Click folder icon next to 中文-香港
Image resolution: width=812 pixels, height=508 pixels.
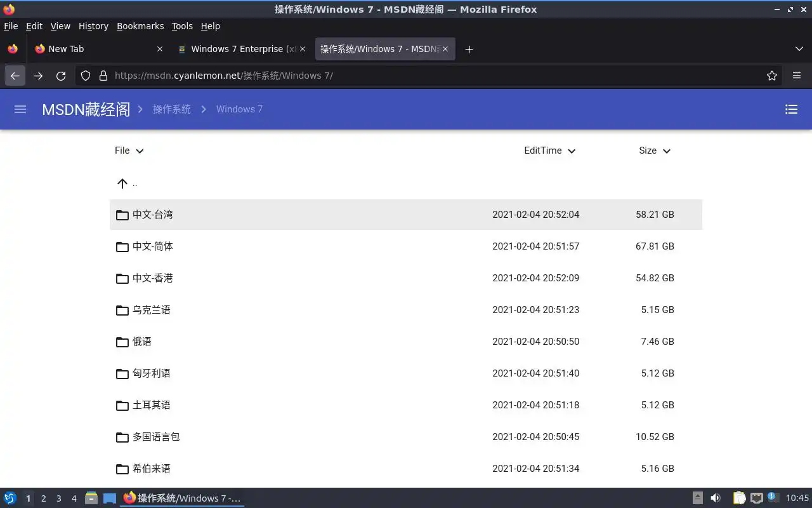pos(122,278)
